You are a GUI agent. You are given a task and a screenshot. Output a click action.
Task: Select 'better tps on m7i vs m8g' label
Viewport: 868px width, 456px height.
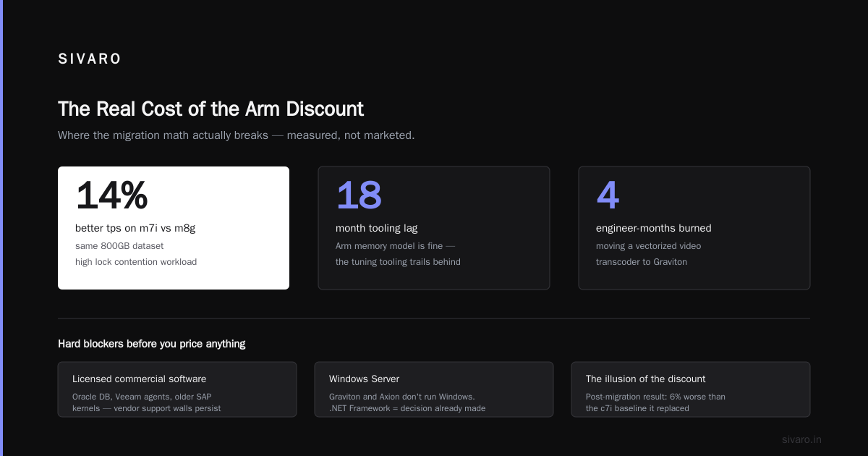[x=135, y=228]
